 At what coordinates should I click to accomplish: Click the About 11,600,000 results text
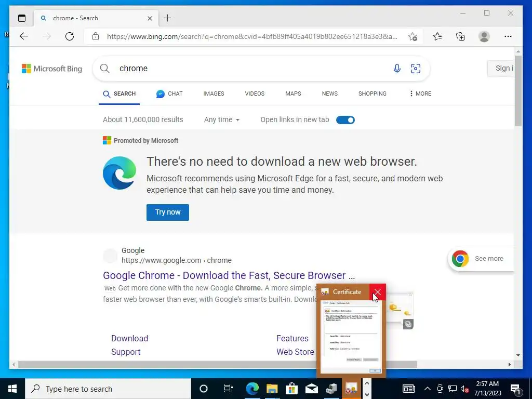click(143, 120)
